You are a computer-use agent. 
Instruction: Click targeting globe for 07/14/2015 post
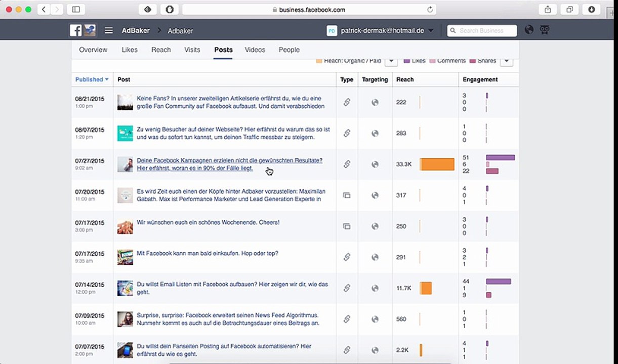(x=375, y=288)
